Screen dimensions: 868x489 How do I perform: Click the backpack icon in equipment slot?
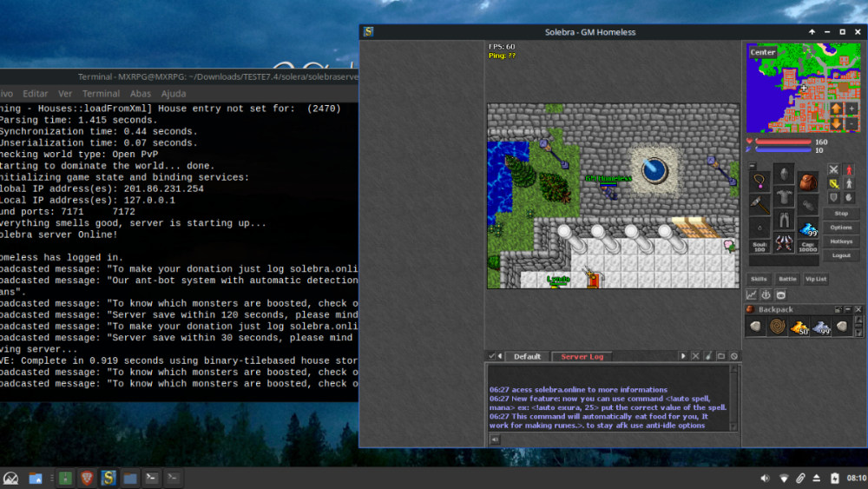pyautogui.click(x=808, y=182)
